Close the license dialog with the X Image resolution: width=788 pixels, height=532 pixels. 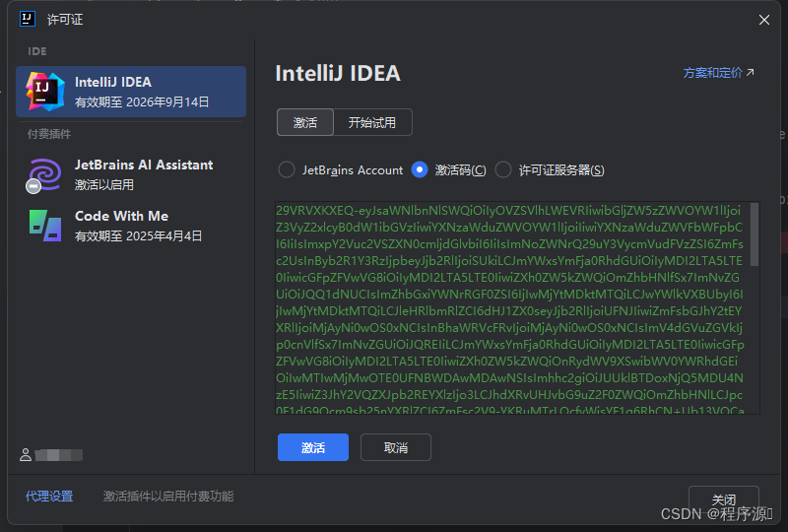pyautogui.click(x=764, y=20)
